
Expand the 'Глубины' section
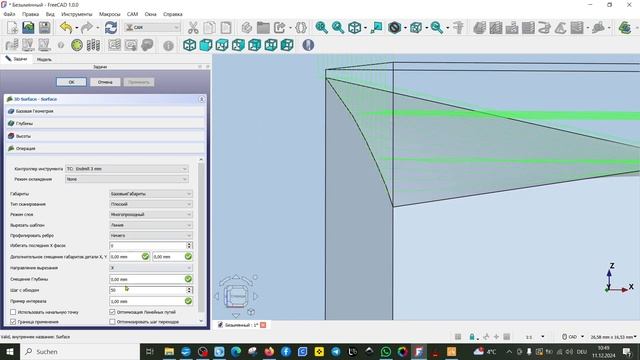[105, 123]
